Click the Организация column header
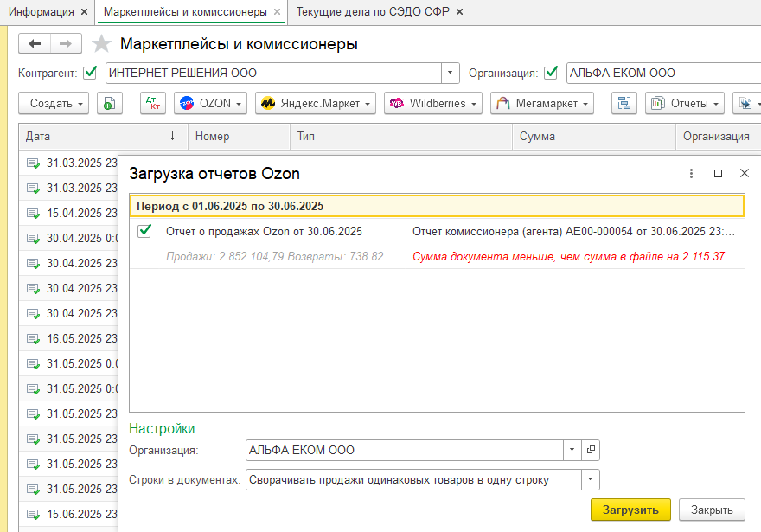This screenshot has height=532, width=761. (719, 137)
